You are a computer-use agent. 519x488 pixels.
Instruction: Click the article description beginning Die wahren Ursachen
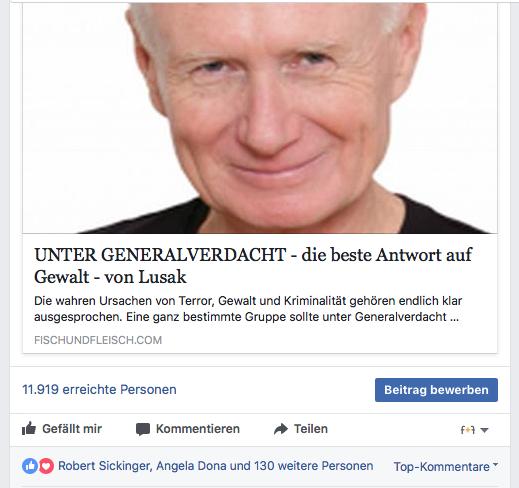pos(248,309)
